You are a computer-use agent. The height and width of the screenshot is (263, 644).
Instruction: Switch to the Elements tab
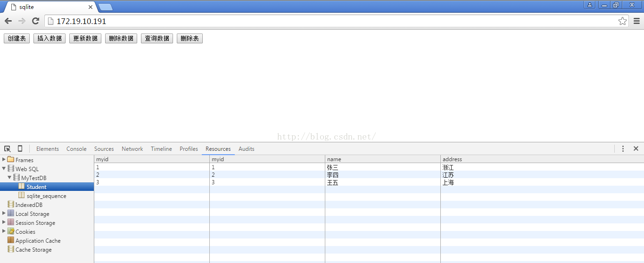(x=48, y=149)
